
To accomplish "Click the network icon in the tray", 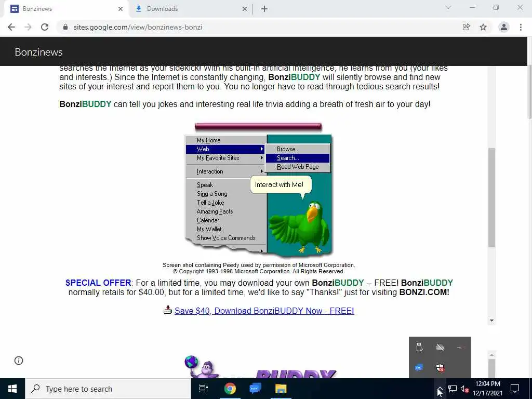I will tap(453, 389).
